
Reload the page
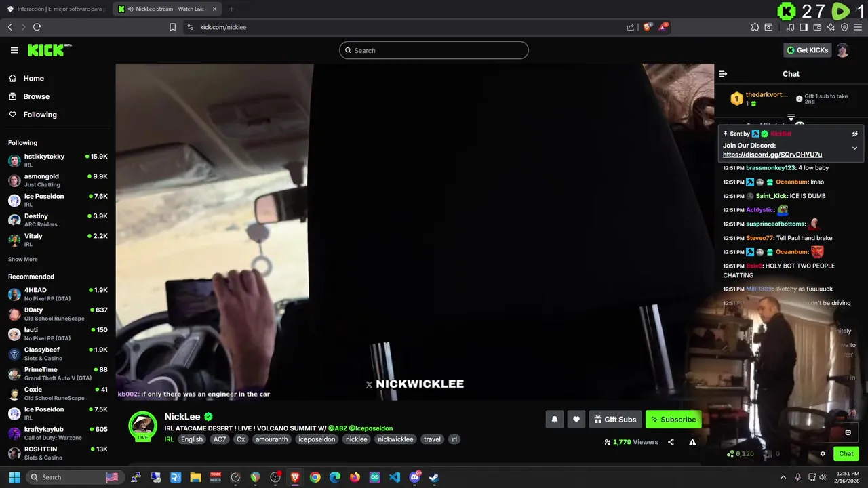[x=37, y=27]
